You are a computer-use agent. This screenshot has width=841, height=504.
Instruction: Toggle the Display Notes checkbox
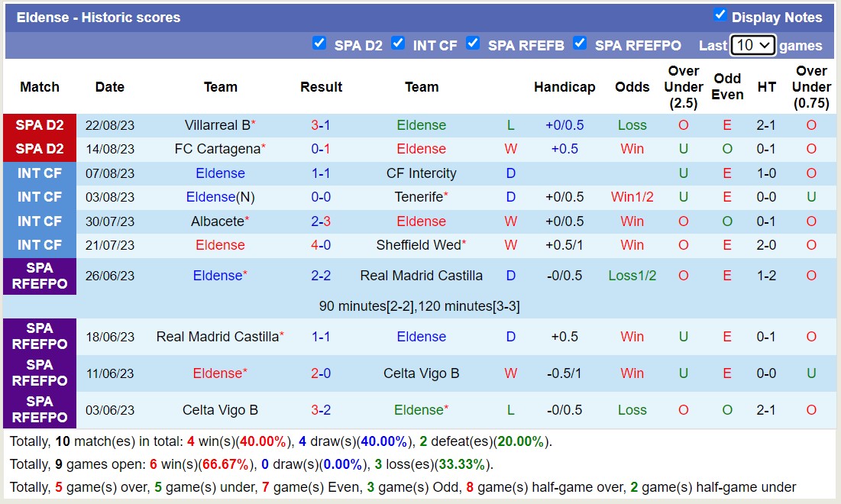click(x=720, y=15)
